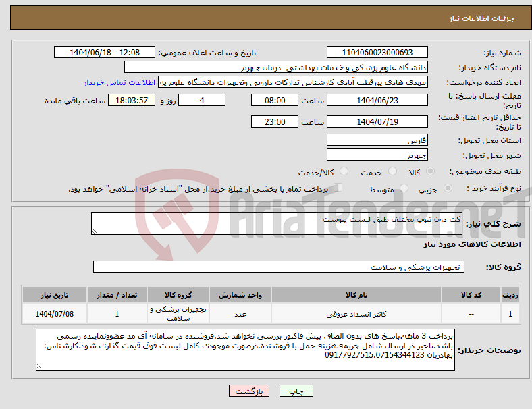Click the گروه کالا column header
The width and height of the screenshot is (532, 409).
178,295
